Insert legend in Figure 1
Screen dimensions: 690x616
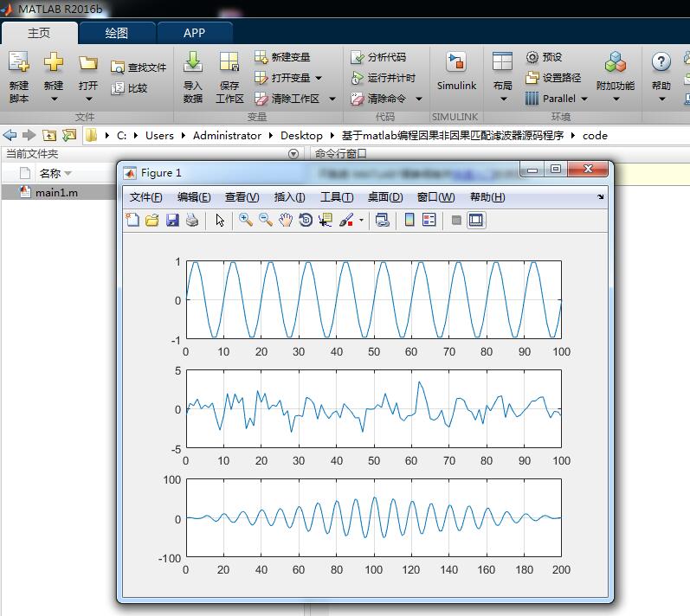(429, 220)
